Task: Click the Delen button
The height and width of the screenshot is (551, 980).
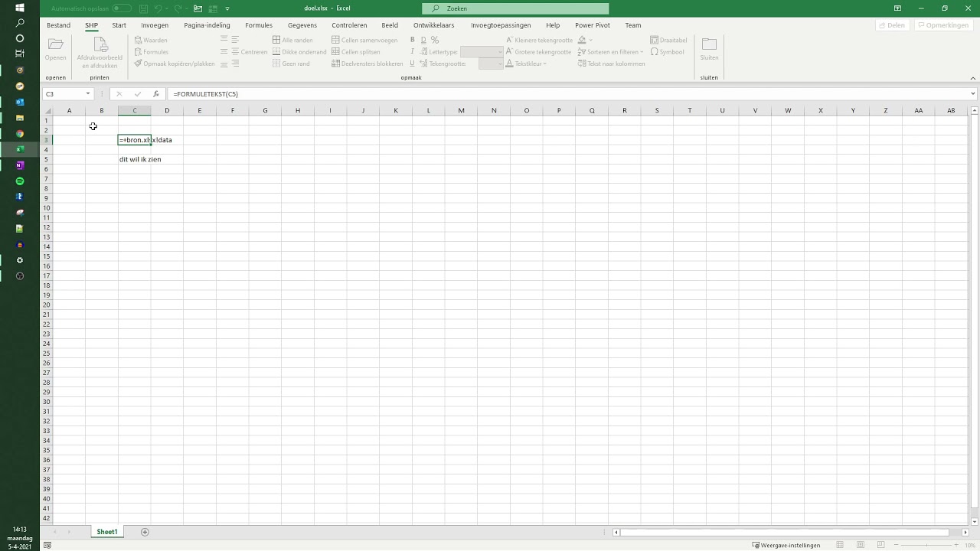Action: pos(891,25)
